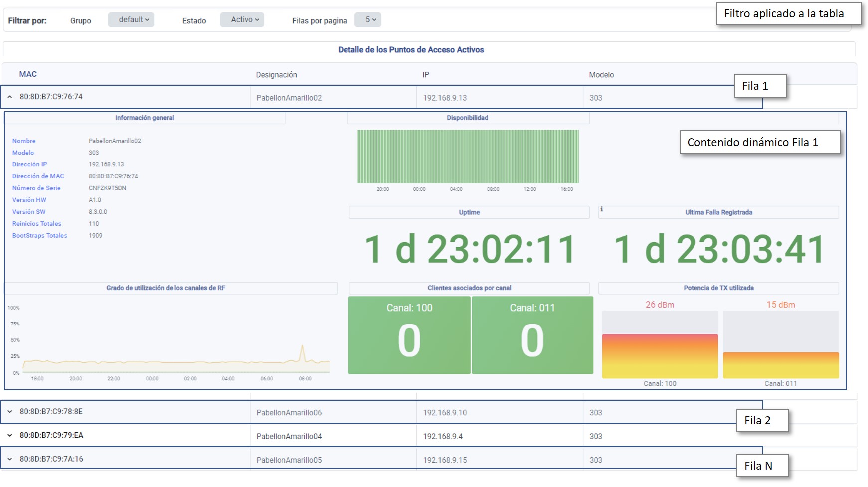The image size is (868, 487).
Task: Click the Canal: 011 clients tile
Action: click(532, 335)
